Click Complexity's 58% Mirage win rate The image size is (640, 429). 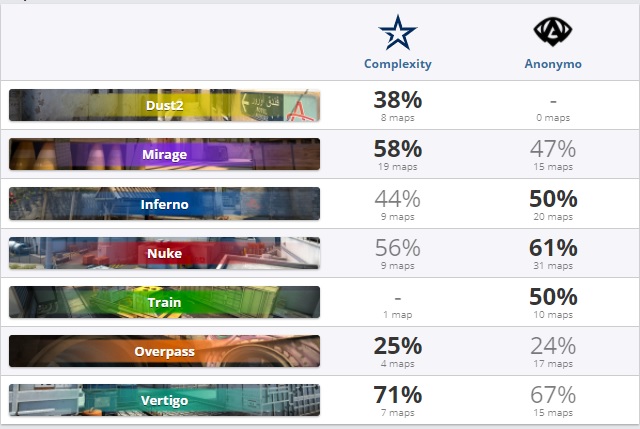coord(397,149)
